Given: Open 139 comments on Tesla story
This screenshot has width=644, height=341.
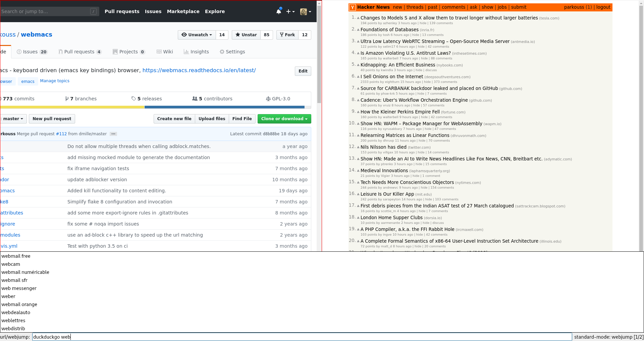Looking at the screenshot, I should 441,23.
